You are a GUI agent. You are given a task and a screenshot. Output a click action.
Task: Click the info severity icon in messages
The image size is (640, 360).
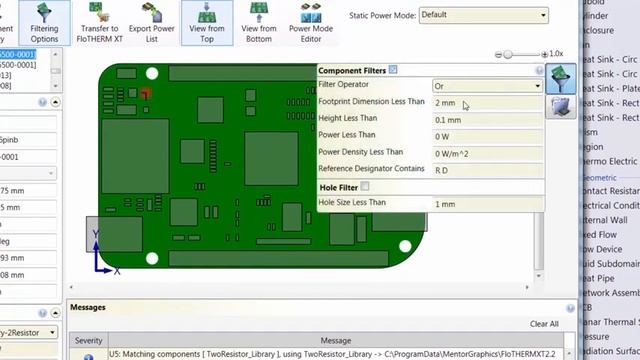pyautogui.click(x=88, y=357)
